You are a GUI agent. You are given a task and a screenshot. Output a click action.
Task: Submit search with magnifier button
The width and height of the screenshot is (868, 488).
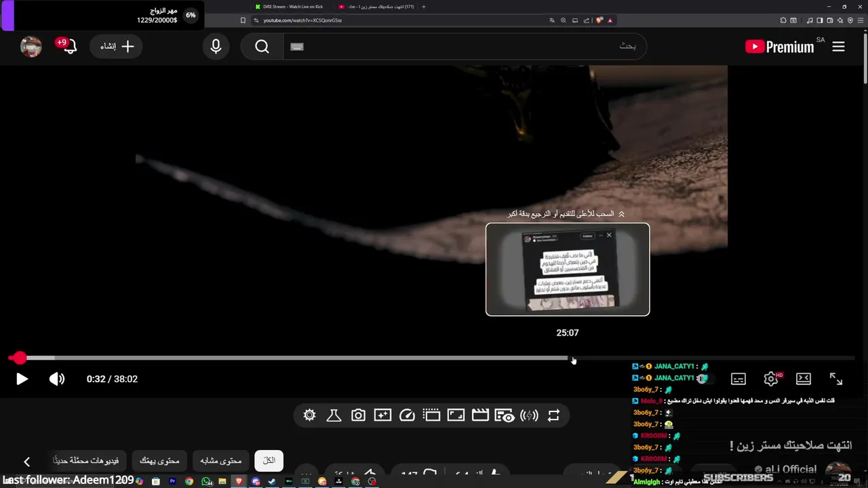click(x=262, y=46)
